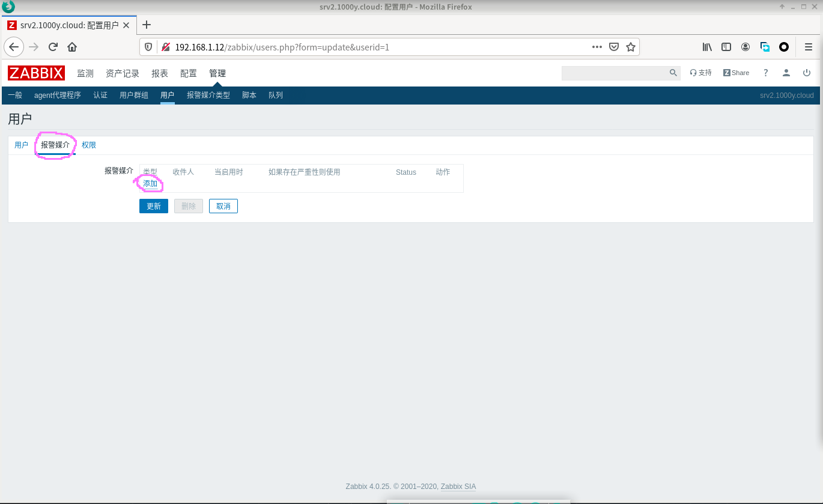
Task: Switch to the 权限 tab
Action: click(89, 145)
